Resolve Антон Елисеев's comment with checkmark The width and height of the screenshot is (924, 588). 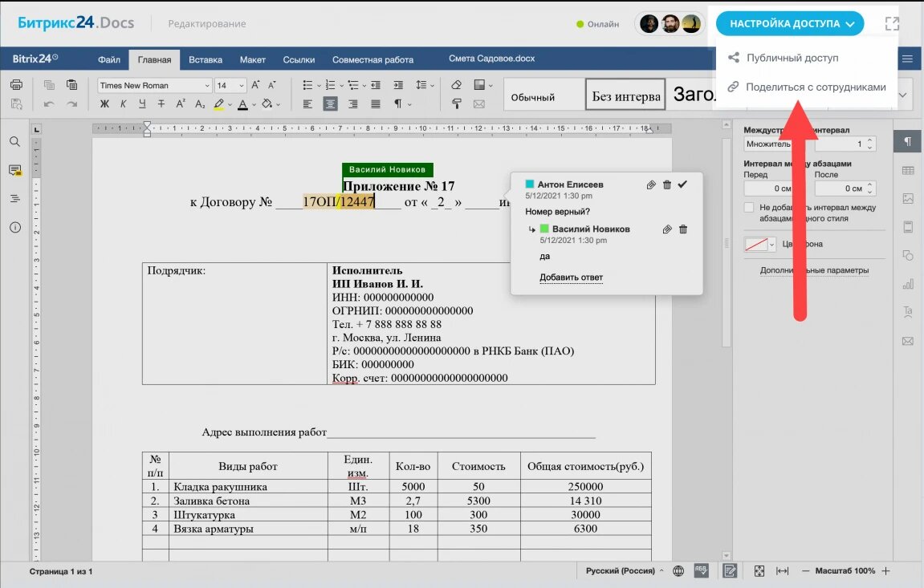(x=682, y=185)
